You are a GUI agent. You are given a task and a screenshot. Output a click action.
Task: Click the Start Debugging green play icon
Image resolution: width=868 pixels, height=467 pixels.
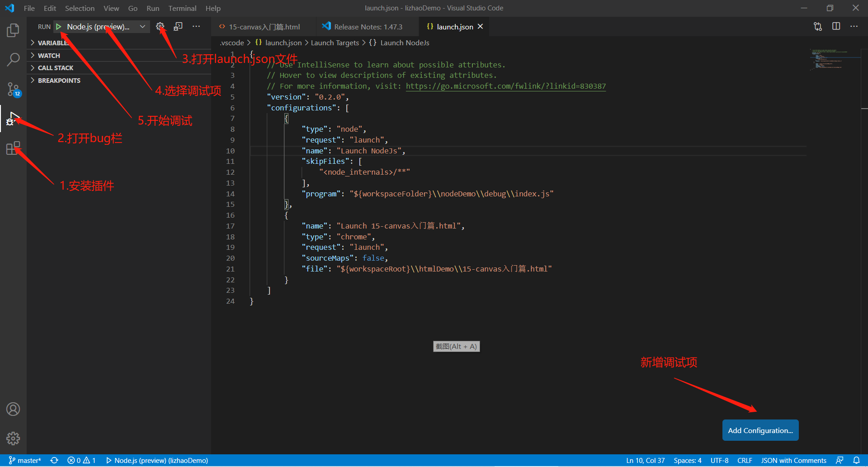tap(59, 27)
